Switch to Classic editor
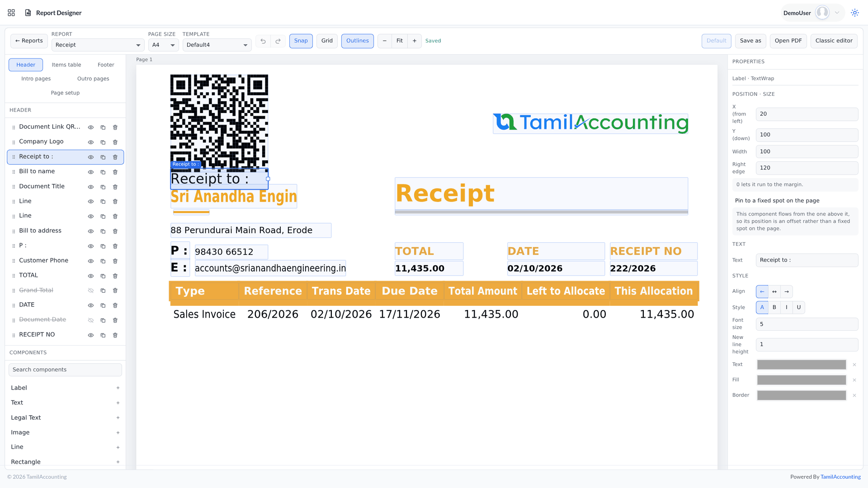Screen dimensions: 868x488 coord(834,41)
